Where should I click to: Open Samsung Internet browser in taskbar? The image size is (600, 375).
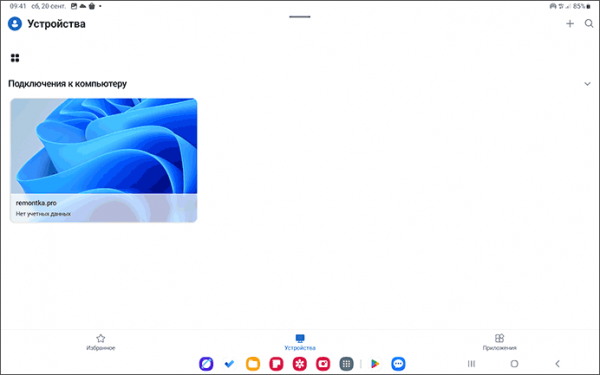coord(206,364)
